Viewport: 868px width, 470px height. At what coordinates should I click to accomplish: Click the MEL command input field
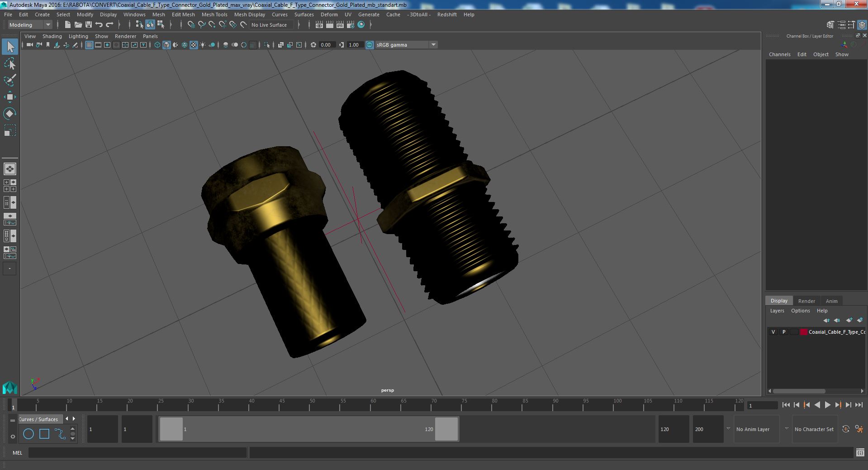click(138, 452)
